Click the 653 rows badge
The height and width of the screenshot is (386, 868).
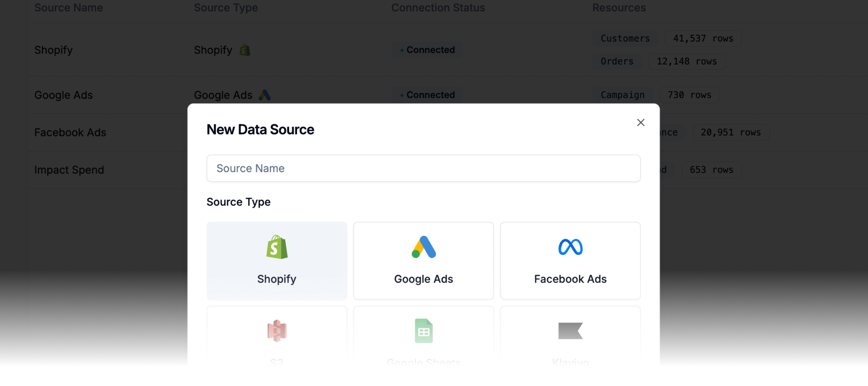click(711, 170)
